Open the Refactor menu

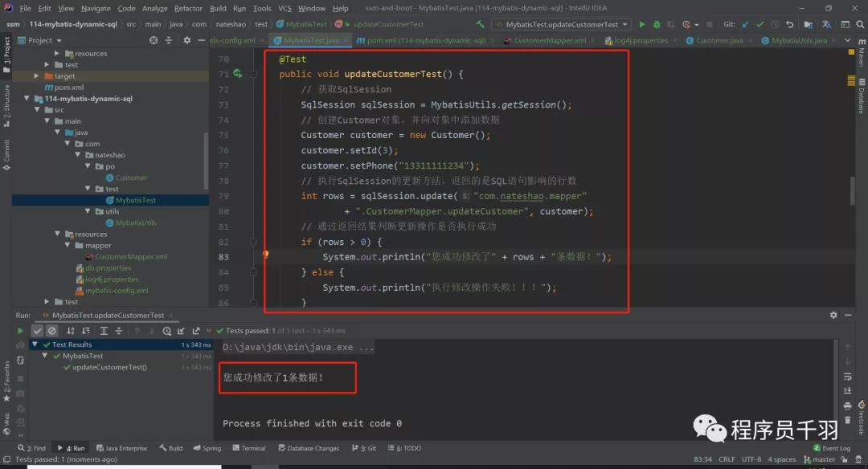pyautogui.click(x=188, y=8)
